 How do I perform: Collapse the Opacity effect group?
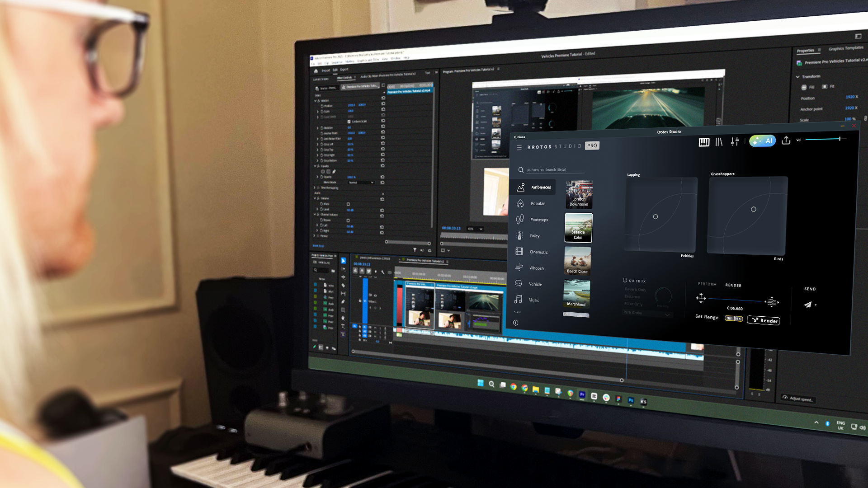(x=316, y=166)
